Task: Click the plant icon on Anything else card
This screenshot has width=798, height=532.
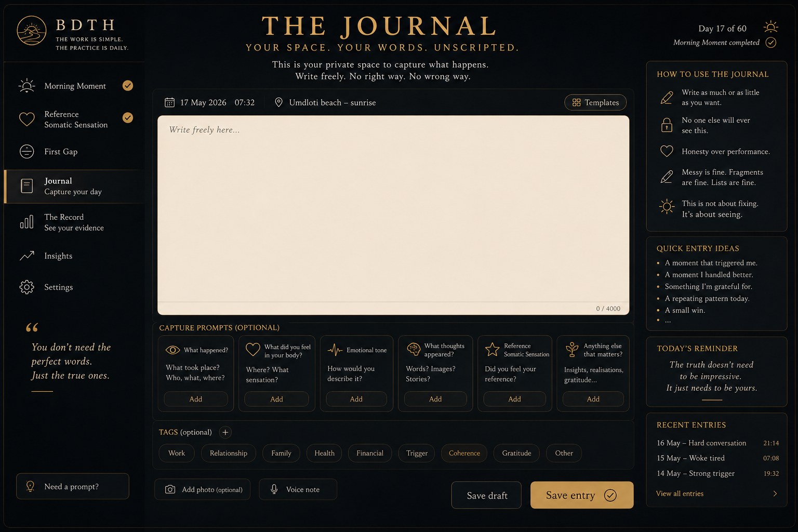Action: [572, 349]
